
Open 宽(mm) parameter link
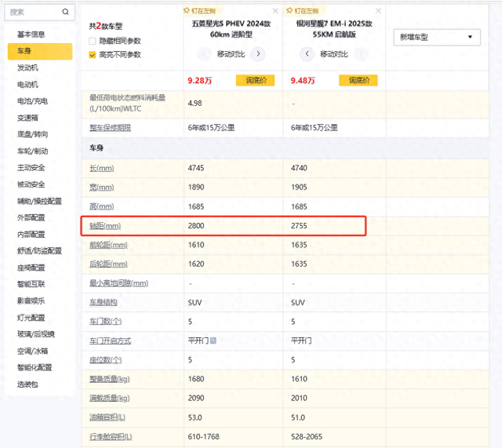(x=102, y=187)
